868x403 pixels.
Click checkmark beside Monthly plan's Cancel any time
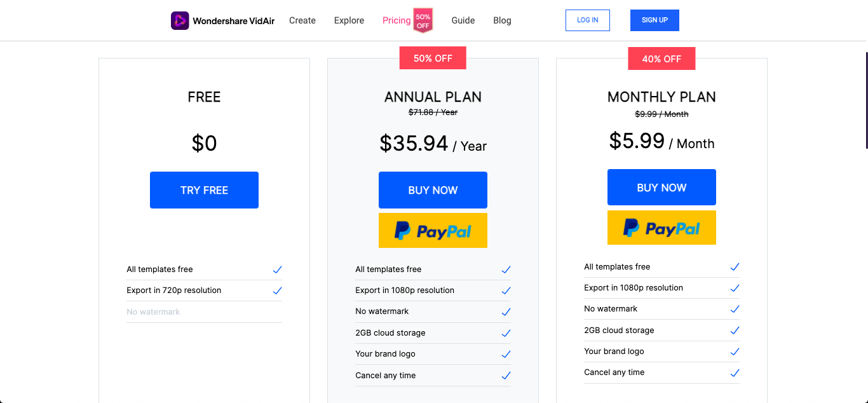click(735, 372)
